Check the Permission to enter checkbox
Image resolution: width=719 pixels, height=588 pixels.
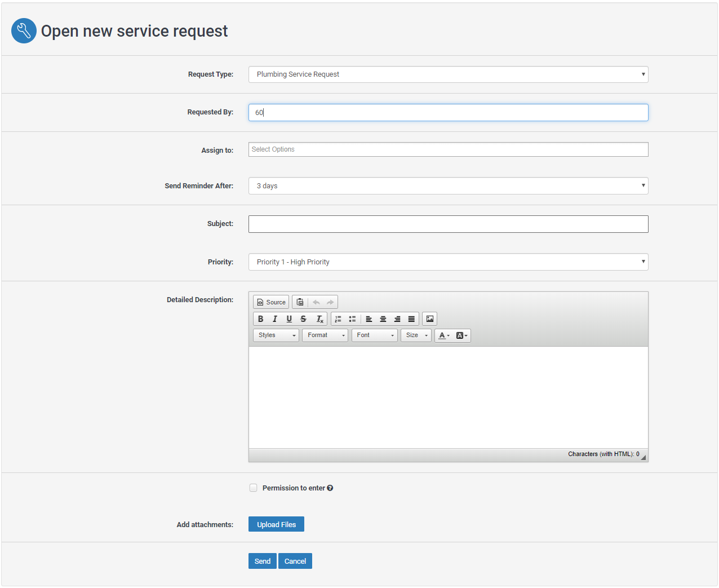tap(254, 488)
